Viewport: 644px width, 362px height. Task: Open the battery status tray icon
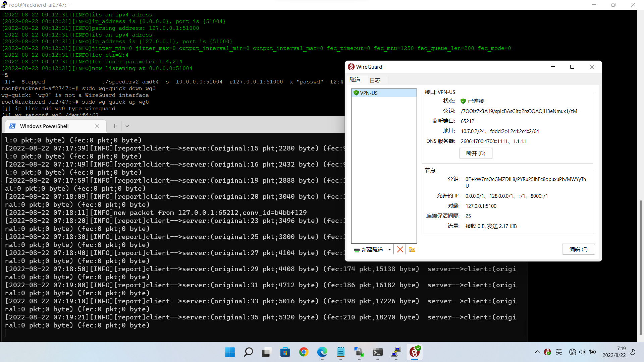coord(593,352)
